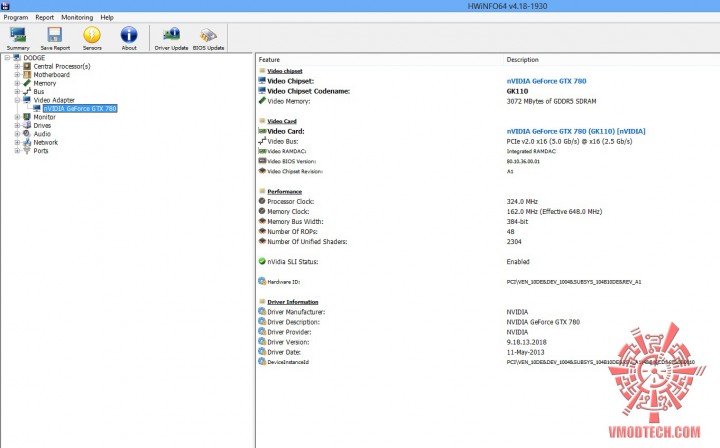Select nVIDIA GeForce GTX 780 tree item
The width and height of the screenshot is (720, 448).
point(80,109)
